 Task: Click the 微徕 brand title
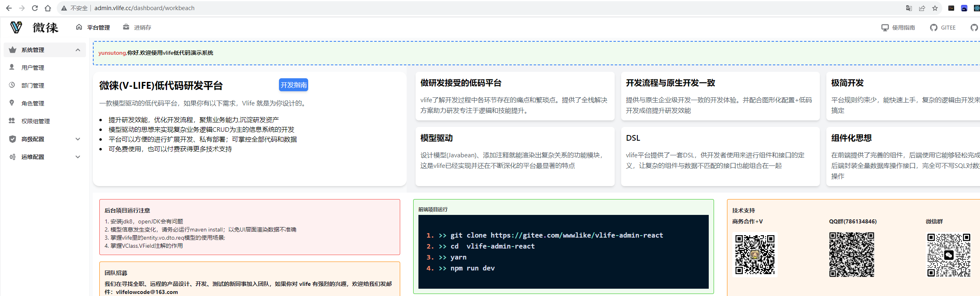click(x=45, y=27)
